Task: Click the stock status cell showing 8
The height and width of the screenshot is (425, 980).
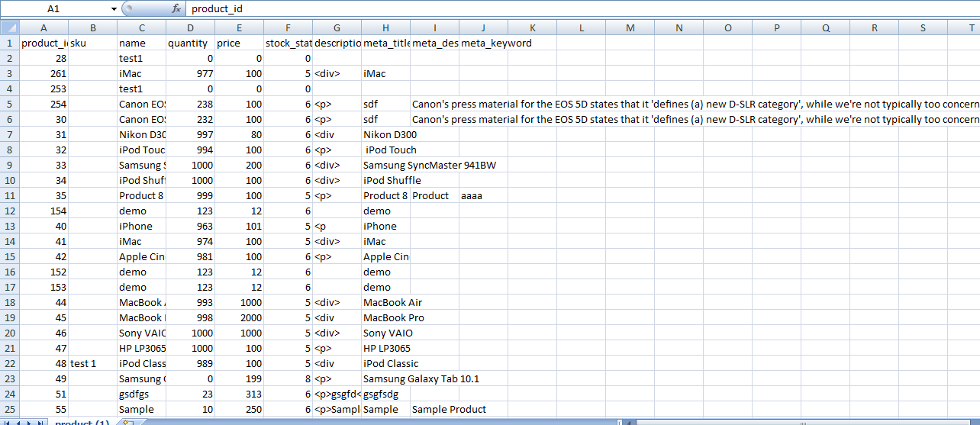Action: tap(288, 379)
